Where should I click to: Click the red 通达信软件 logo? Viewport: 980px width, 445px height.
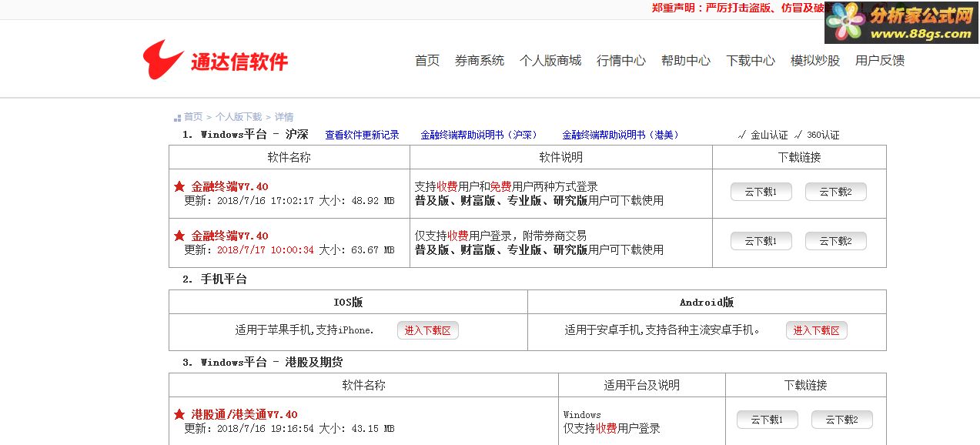pyautogui.click(x=215, y=60)
